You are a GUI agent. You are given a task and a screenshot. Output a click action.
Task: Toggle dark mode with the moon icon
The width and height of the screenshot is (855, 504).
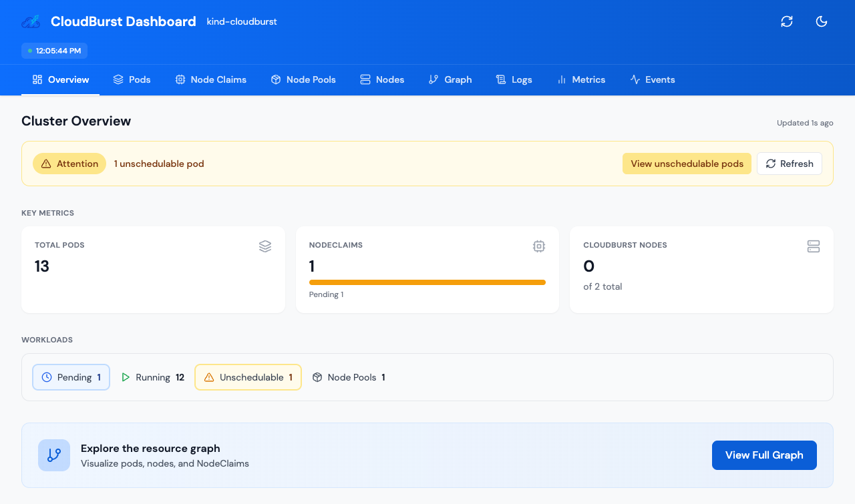(x=822, y=21)
